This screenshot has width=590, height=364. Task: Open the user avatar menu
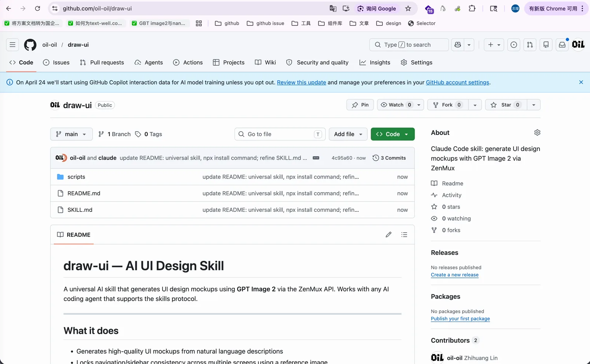[578, 45]
